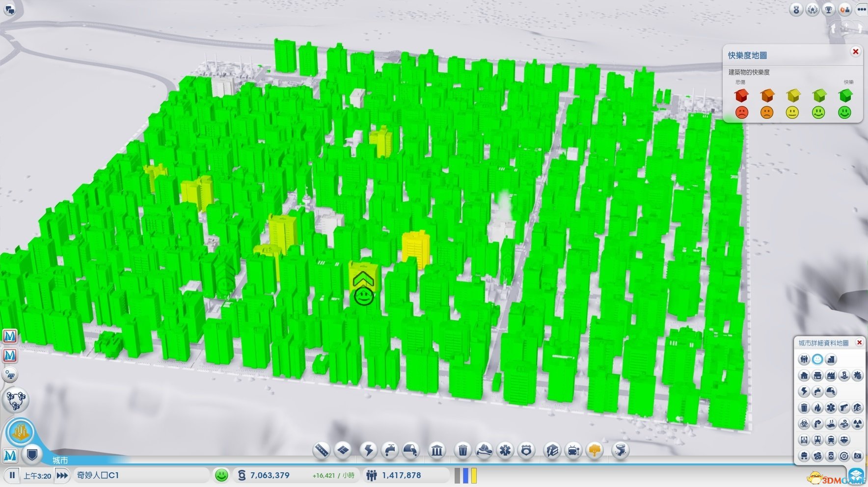The image size is (868, 487).
Task: Click the orange frowning face legend
Action: click(x=767, y=113)
